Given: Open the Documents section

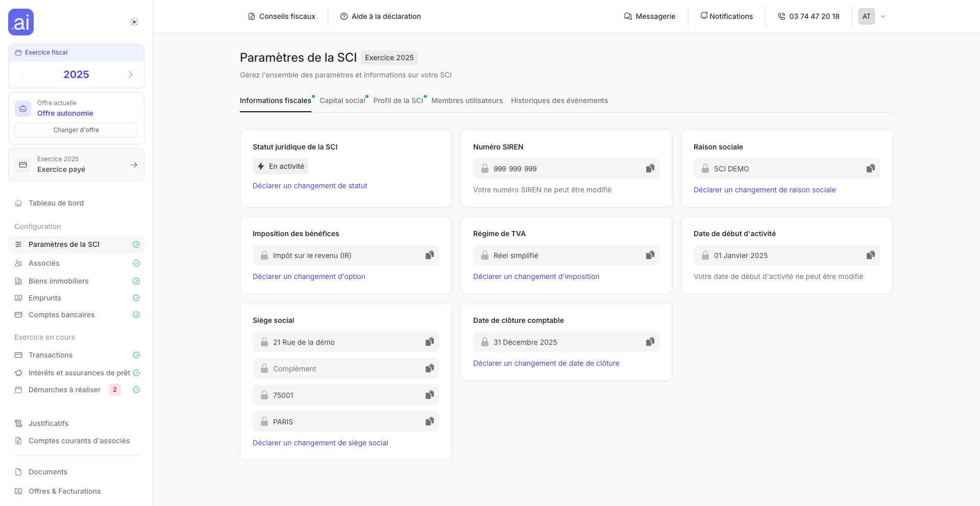Looking at the screenshot, I should 47,472.
